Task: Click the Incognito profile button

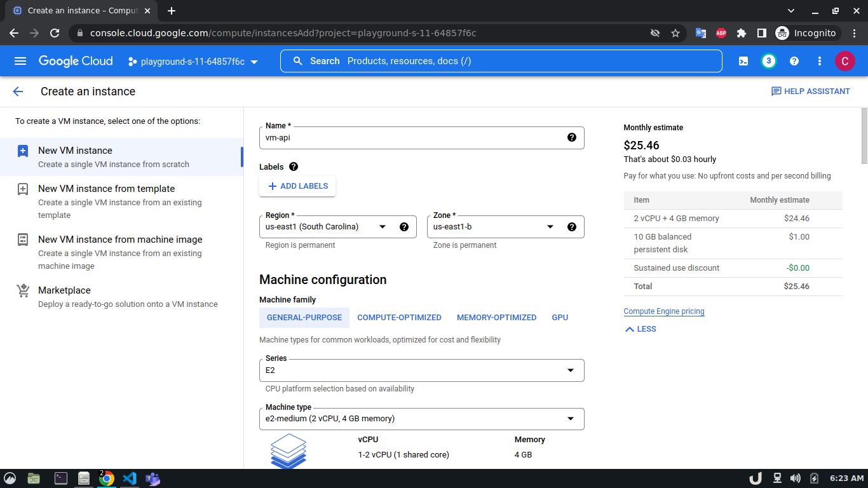Action: pos(808,33)
